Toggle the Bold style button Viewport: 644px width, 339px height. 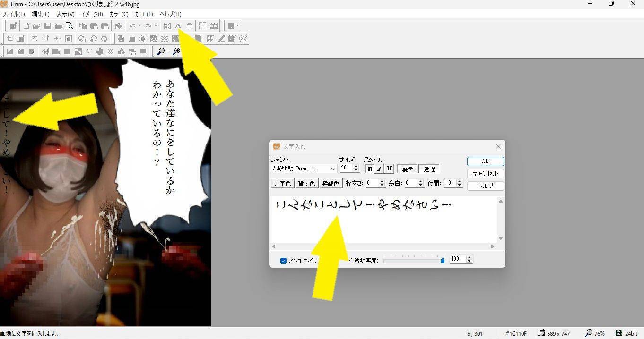pyautogui.click(x=370, y=169)
